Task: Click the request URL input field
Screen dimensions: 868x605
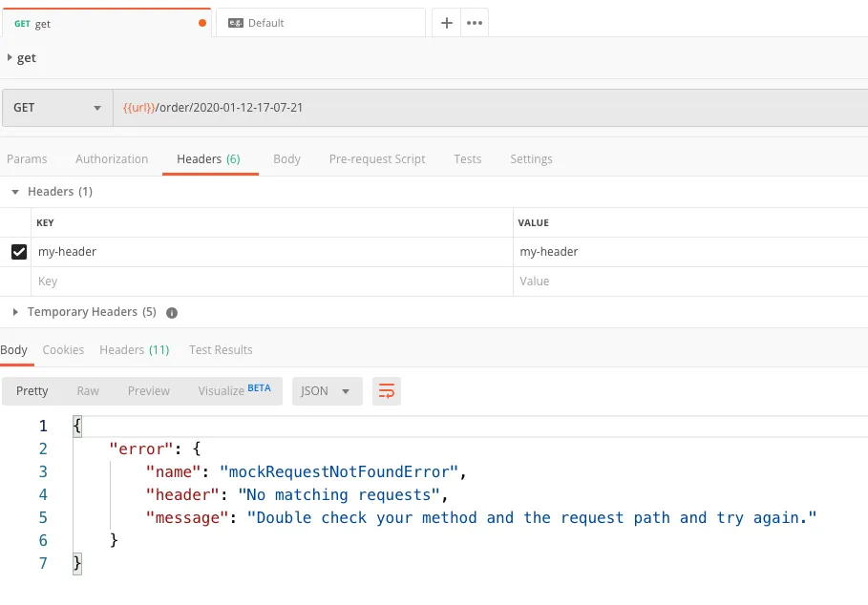Action: click(491, 108)
